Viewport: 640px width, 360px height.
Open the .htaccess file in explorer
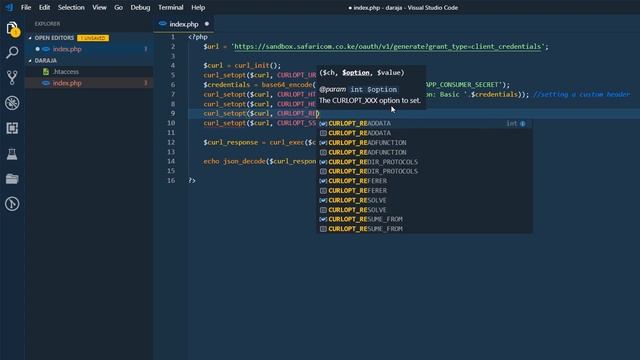click(x=89, y=71)
